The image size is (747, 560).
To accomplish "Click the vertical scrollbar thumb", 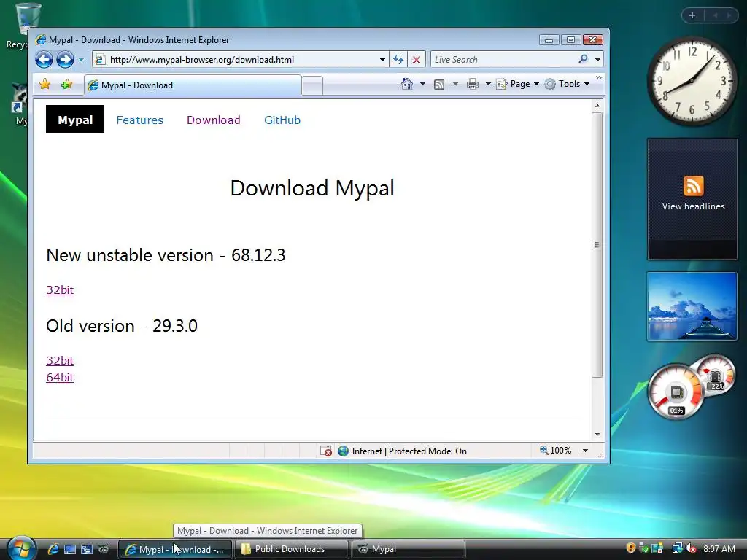I will (597, 245).
